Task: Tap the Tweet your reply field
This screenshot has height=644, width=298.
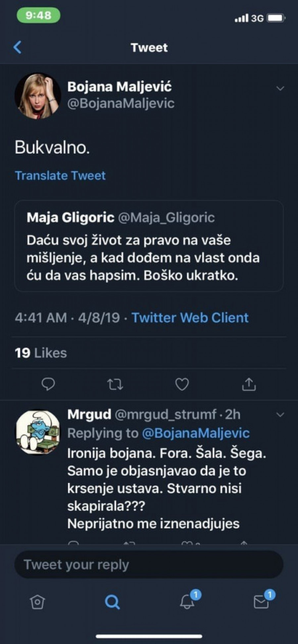Action: [x=149, y=565]
